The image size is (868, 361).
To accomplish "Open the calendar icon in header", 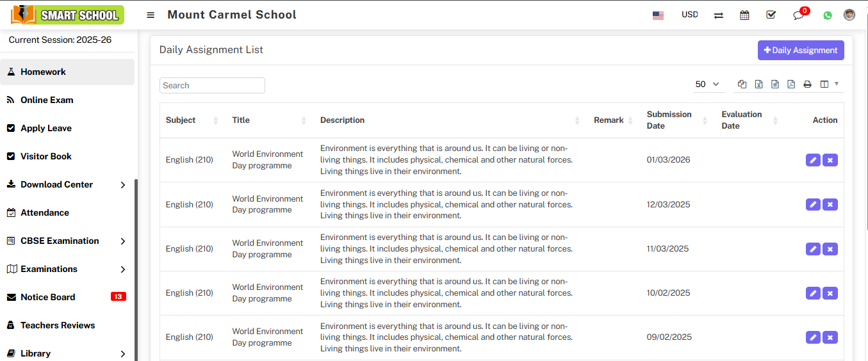I will tap(744, 15).
